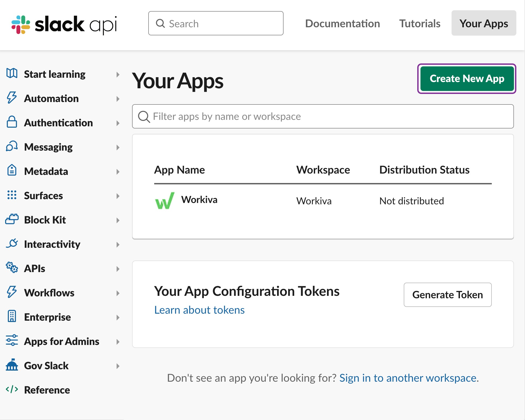Expand the Apps for Admins arrow
525x420 pixels.
pyautogui.click(x=118, y=342)
